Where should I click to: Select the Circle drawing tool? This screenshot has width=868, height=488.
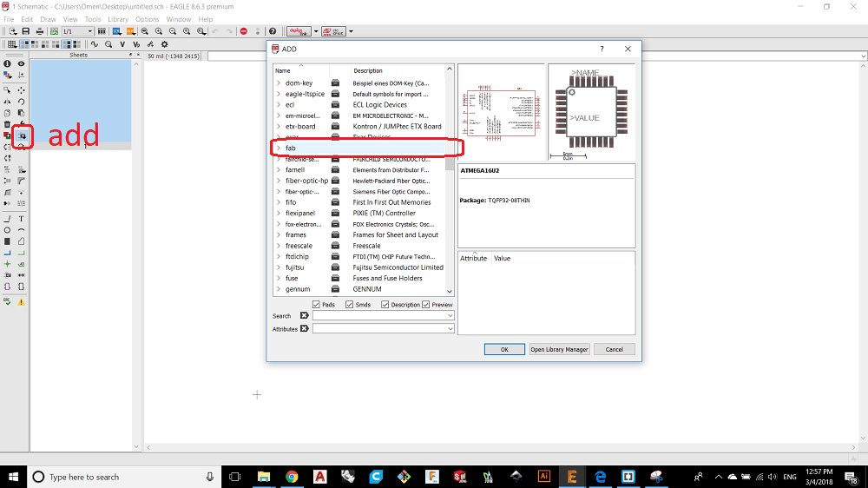7,230
